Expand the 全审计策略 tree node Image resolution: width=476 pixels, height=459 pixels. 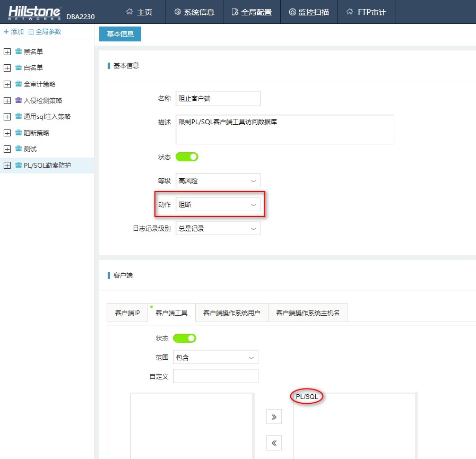coord(7,84)
